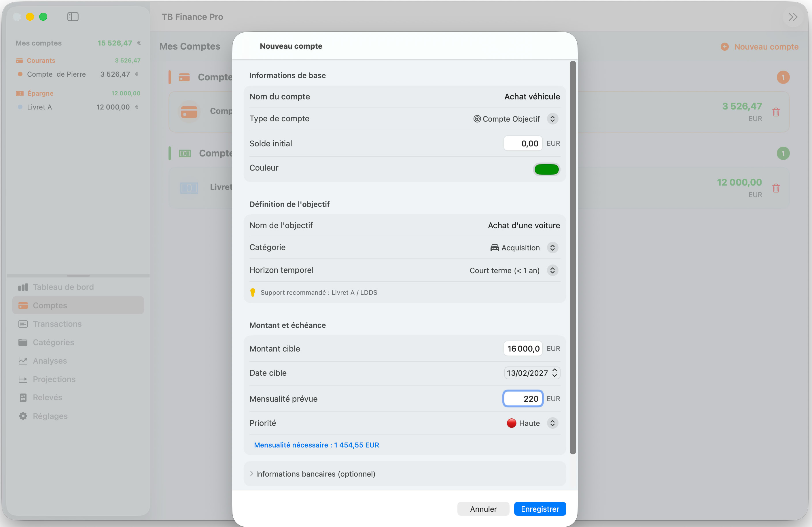Screen dimensions: 812x527
Task: Click the Relevés document icon
Action: (23, 397)
